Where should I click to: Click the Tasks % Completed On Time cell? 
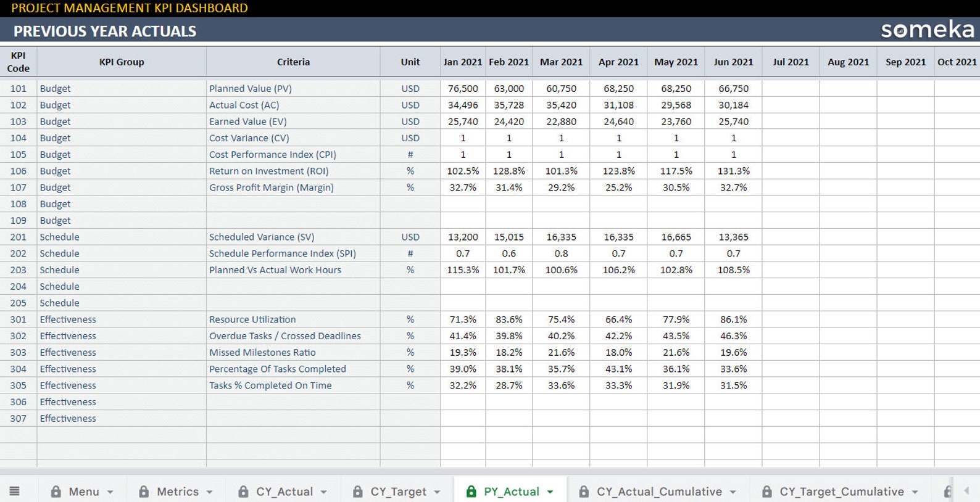point(293,385)
